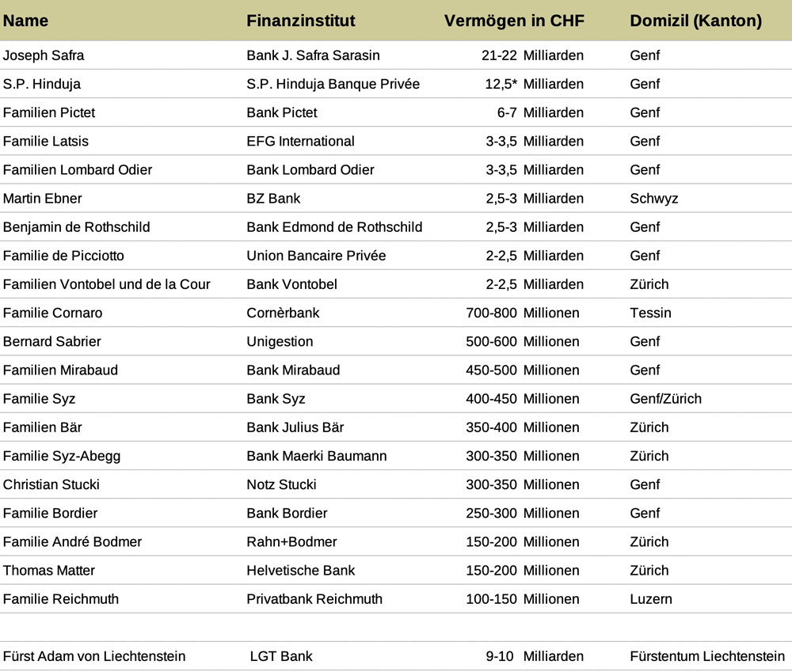Click Familien Vontobel und de la Cour
This screenshot has height=672, width=792.
[x=107, y=284]
